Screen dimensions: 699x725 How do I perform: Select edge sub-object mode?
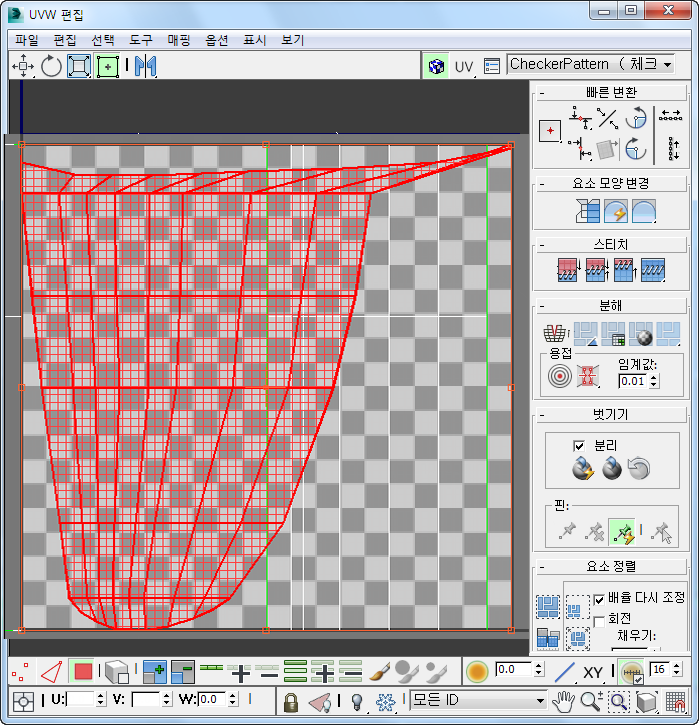tap(51, 672)
